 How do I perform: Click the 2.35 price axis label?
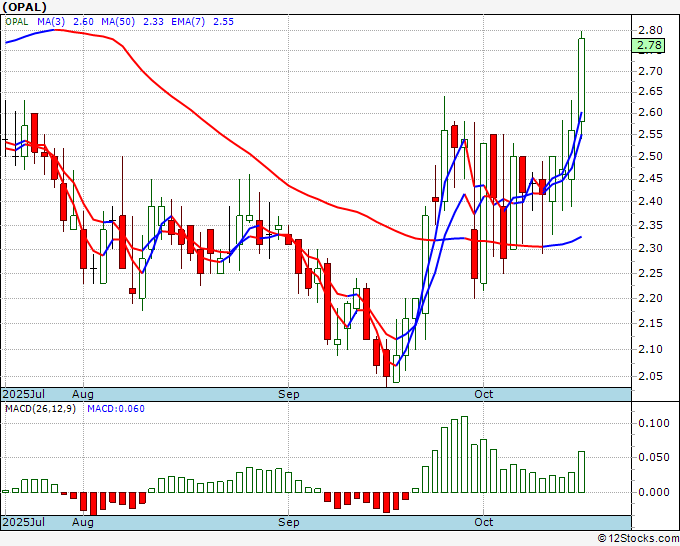point(651,225)
